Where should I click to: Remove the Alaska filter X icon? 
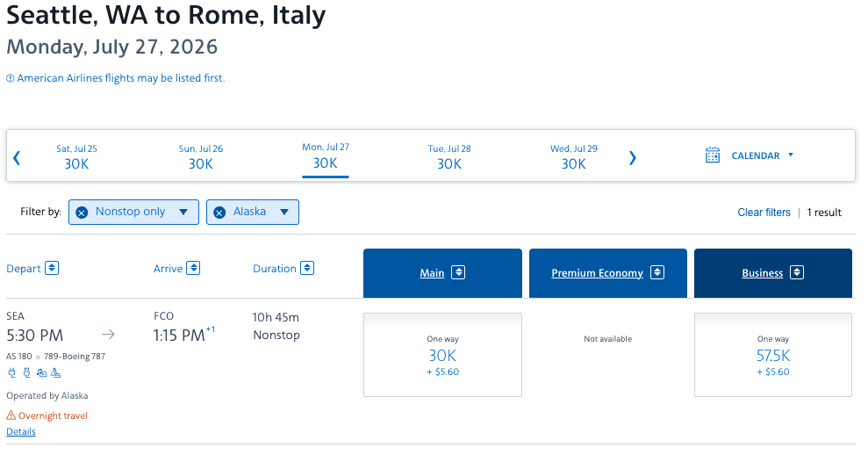[219, 213]
